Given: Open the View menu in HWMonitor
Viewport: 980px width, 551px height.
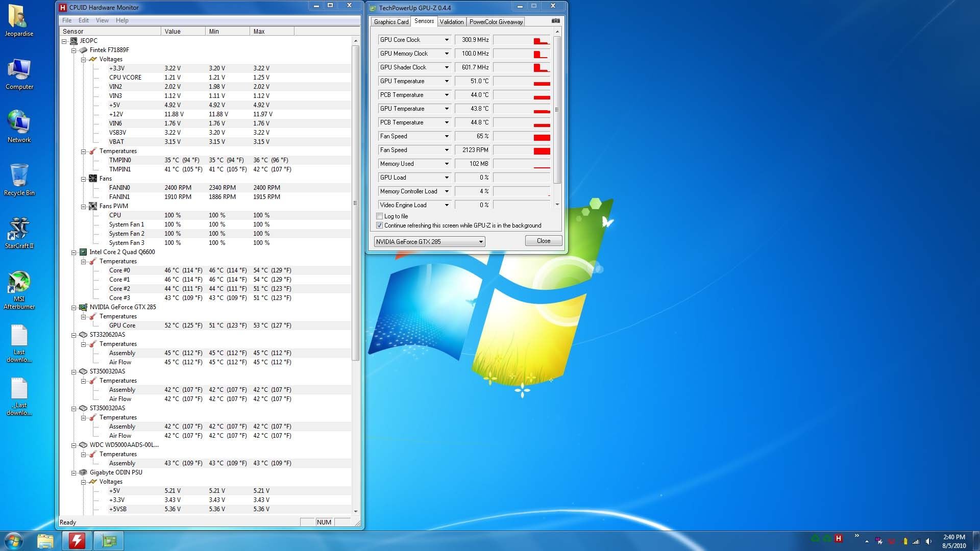Looking at the screenshot, I should (x=102, y=20).
